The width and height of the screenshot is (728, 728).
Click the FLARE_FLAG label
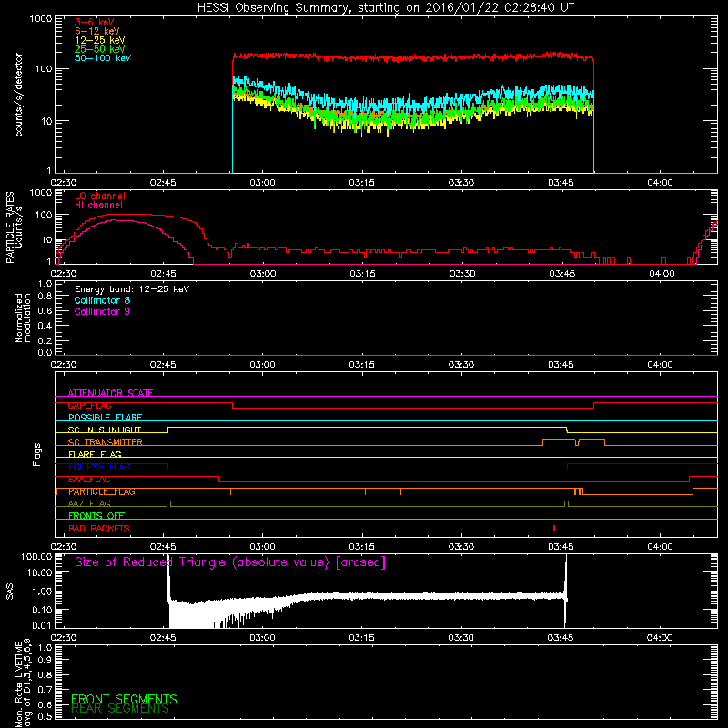tap(95, 454)
